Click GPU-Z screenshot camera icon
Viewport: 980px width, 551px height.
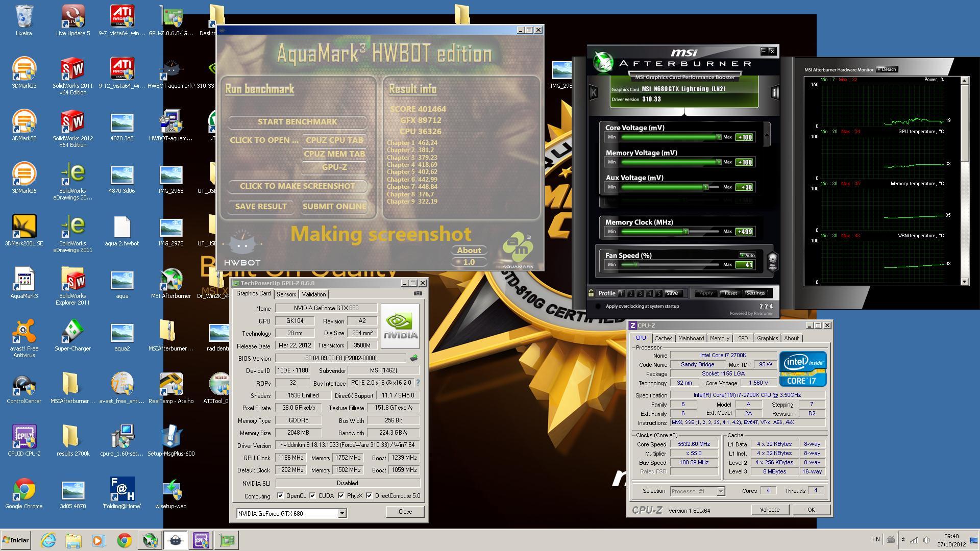tap(418, 293)
